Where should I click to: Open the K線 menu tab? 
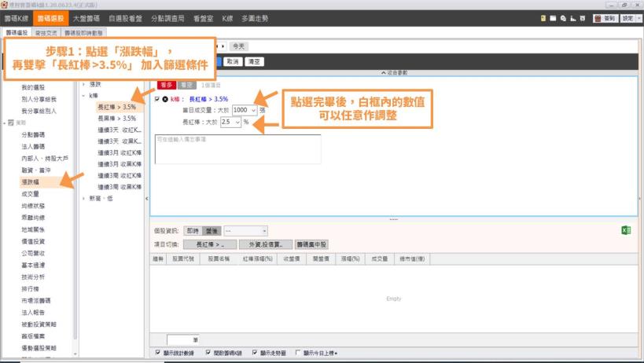[x=227, y=18]
